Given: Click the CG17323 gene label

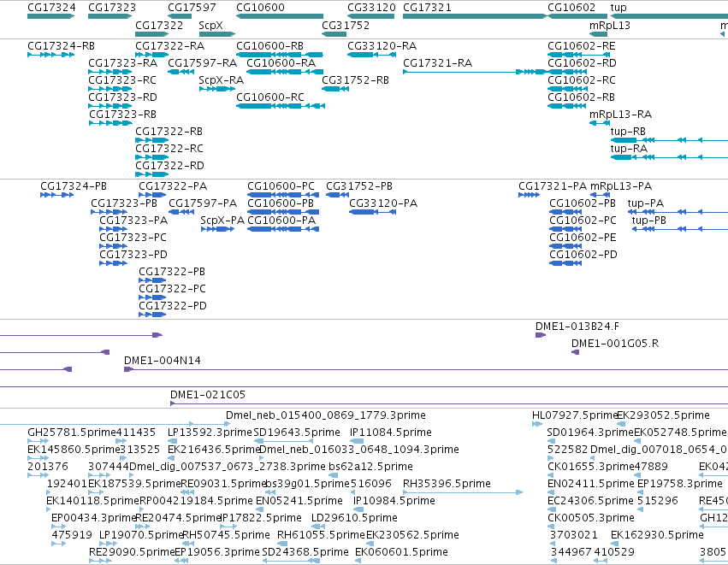Looking at the screenshot, I should (112, 8).
